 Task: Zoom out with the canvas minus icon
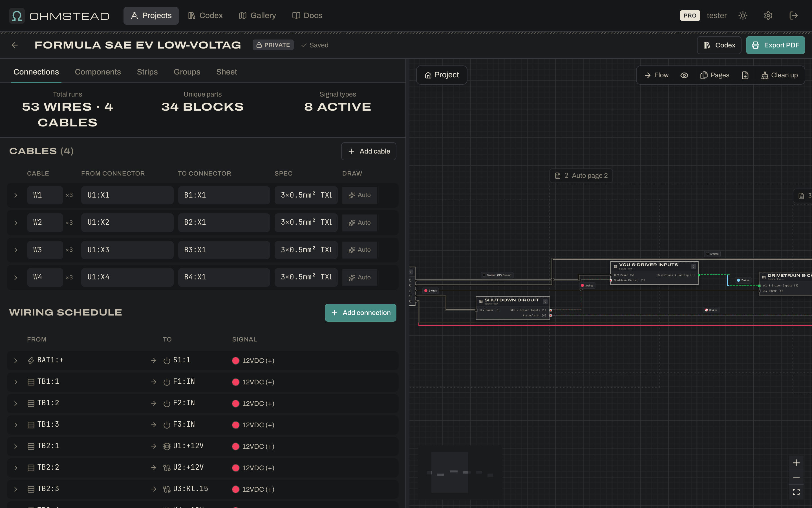pos(796,478)
